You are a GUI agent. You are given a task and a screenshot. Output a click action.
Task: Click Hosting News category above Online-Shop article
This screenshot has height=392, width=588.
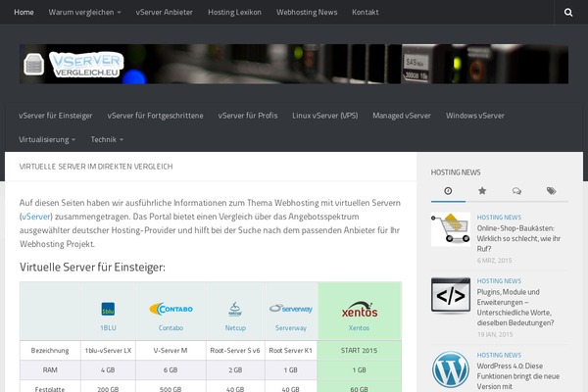point(499,218)
